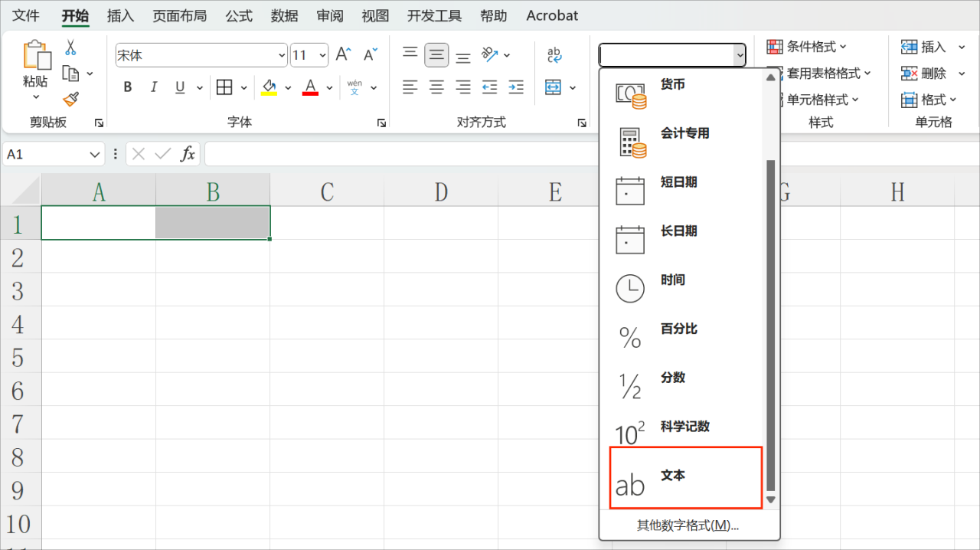Toggle Wrap Text icon
Viewport: 980px width, 550px height.
(554, 54)
